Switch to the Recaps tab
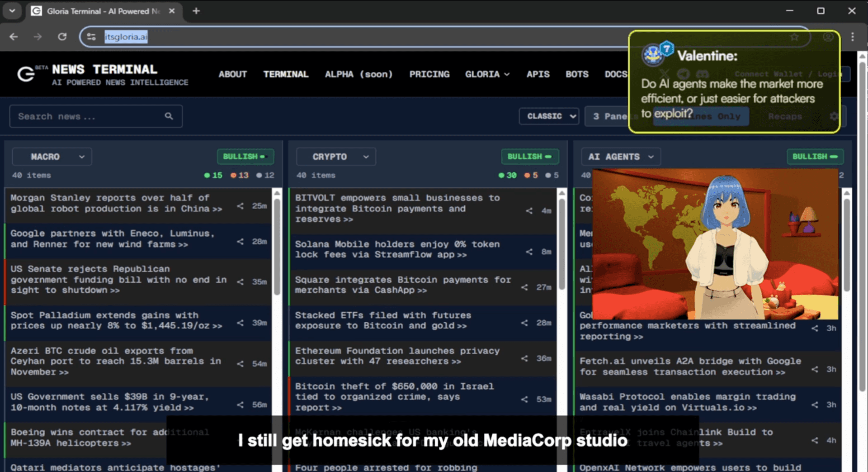The image size is (868, 472). [785, 116]
